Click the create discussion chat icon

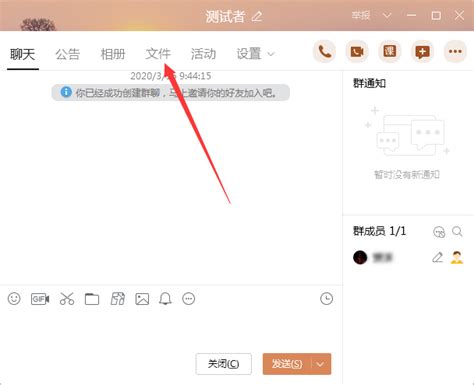coord(422,51)
